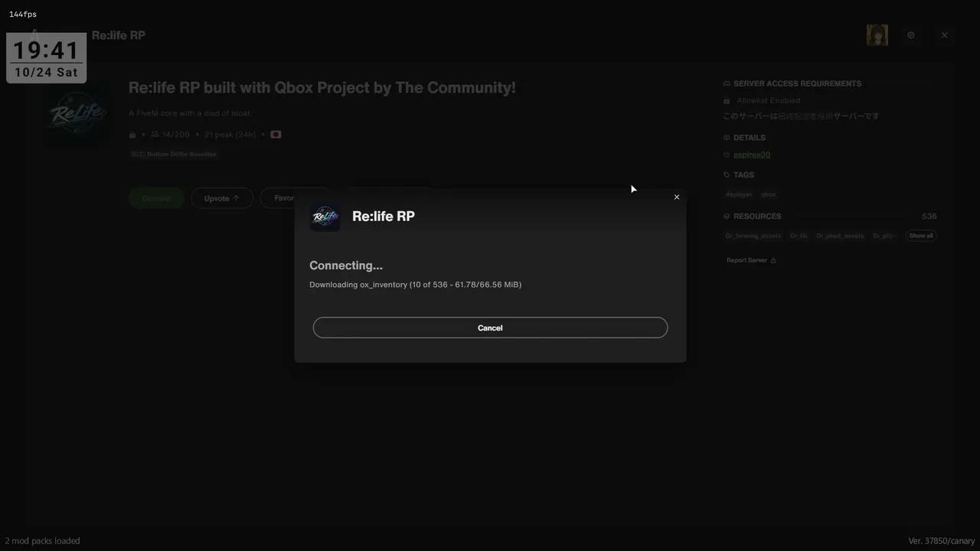Click the lock icon beside player count
980x551 pixels.
132,135
